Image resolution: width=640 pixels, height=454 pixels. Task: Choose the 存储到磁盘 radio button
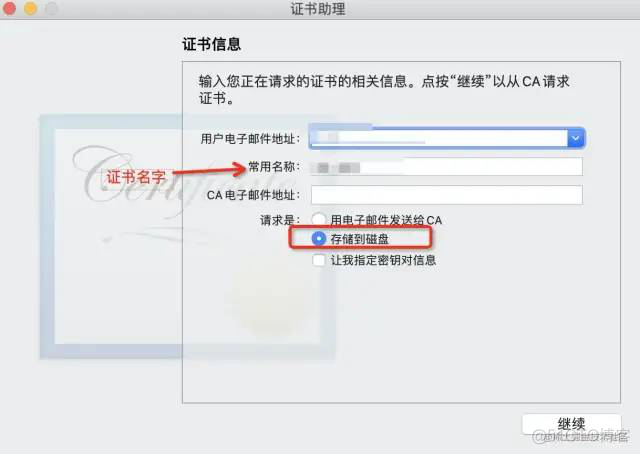[x=319, y=239]
